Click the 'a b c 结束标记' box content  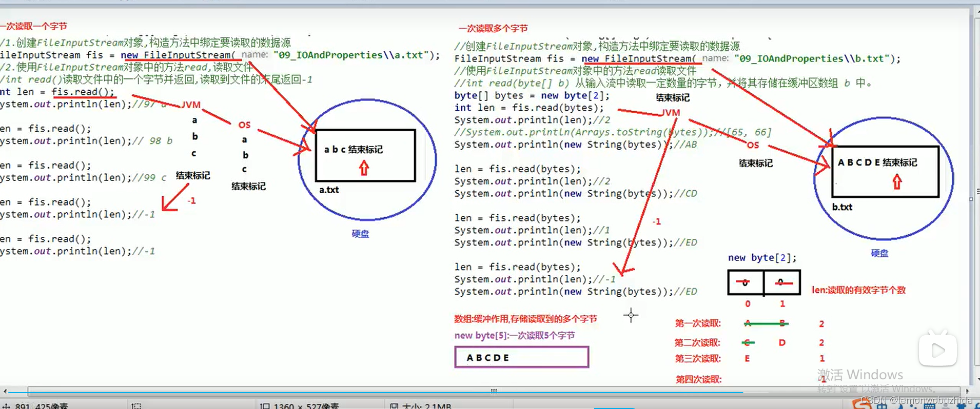(354, 150)
